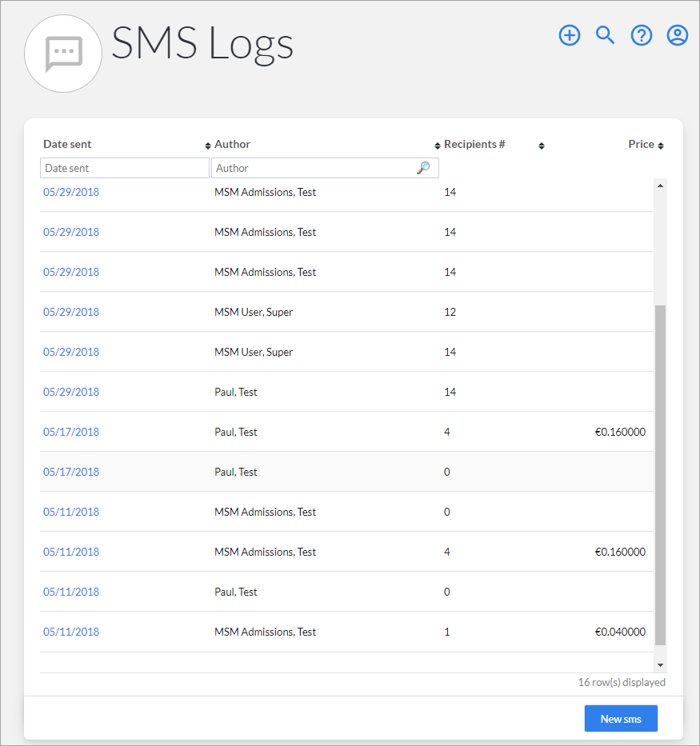The image size is (700, 746).
Task: Click the price '€0.040000'
Action: point(621,632)
